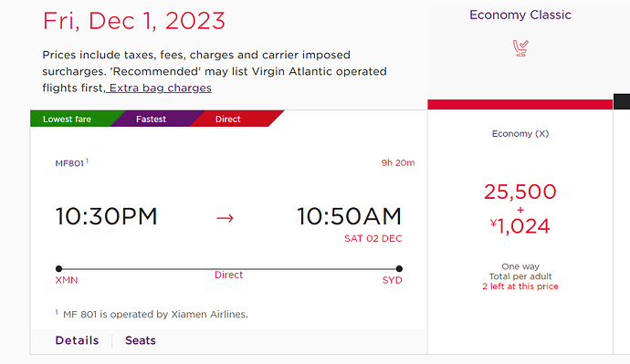Image resolution: width=630 pixels, height=364 pixels.
Task: Click the red arrow between flight times
Action: coord(225,218)
